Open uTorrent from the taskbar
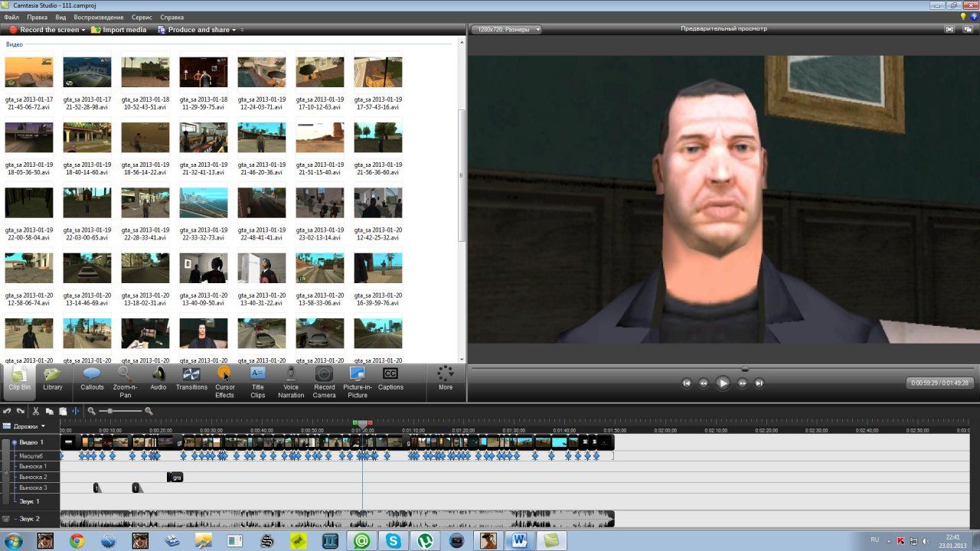Image resolution: width=980 pixels, height=551 pixels. 424,541
